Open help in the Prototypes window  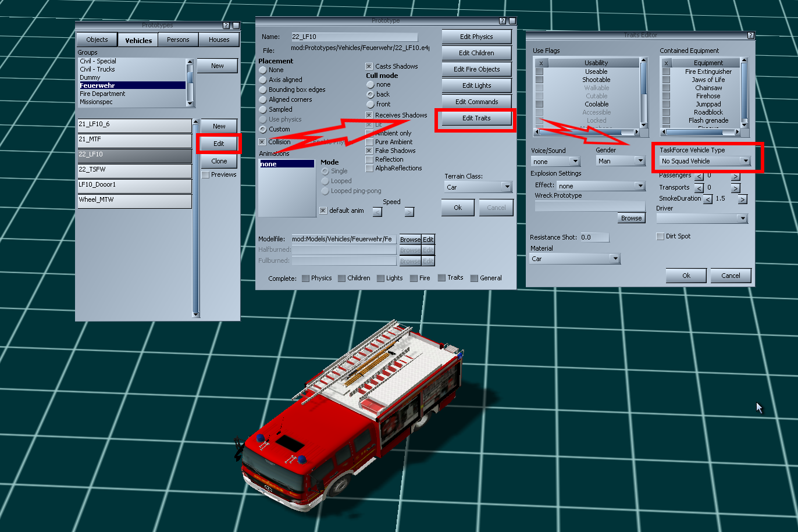[x=226, y=26]
